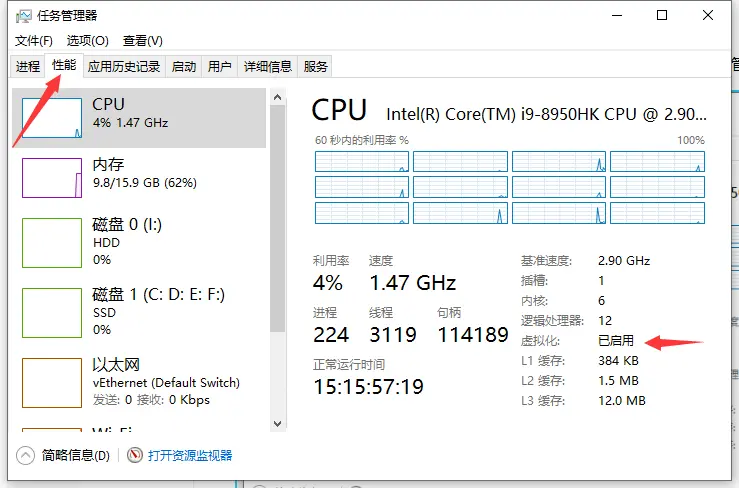Switch to the 服务 tab
The width and height of the screenshot is (739, 488).
pos(316,67)
